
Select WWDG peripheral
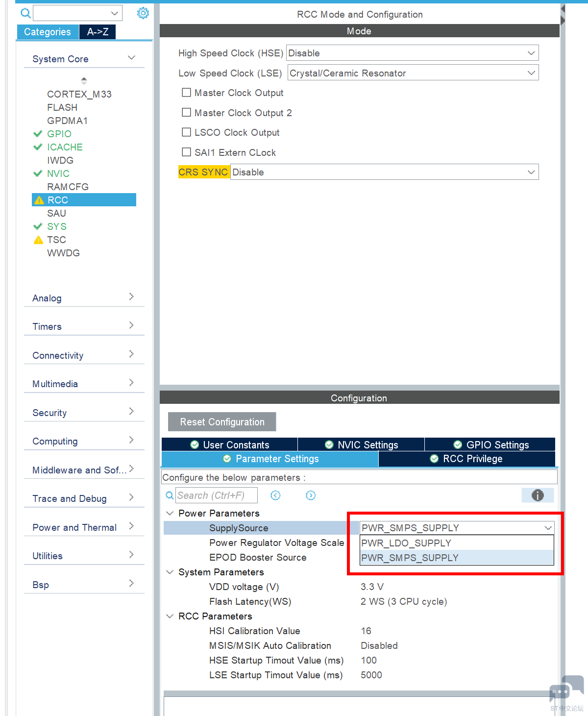[63, 253]
